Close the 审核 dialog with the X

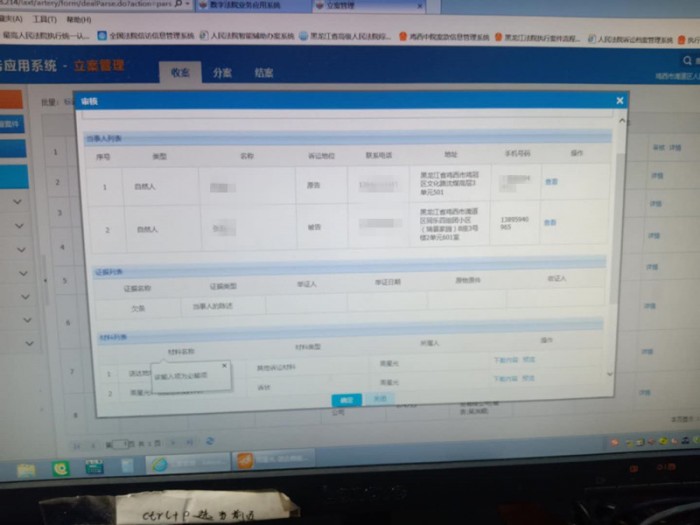click(620, 100)
